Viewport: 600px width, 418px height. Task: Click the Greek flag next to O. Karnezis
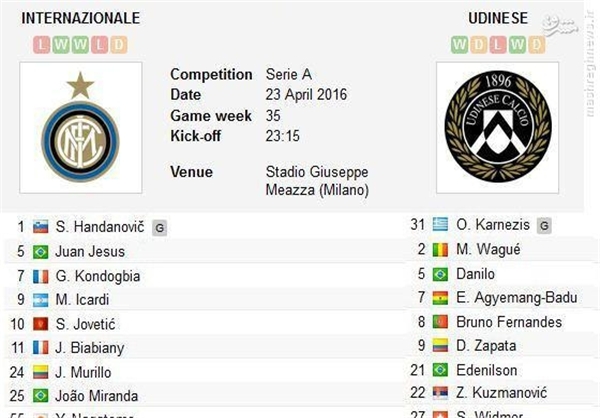coord(440,225)
